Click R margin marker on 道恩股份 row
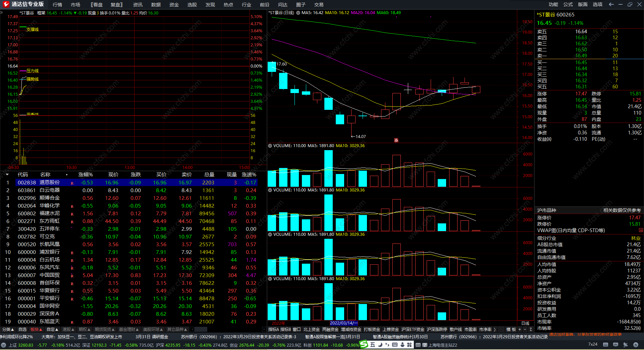 point(72,183)
